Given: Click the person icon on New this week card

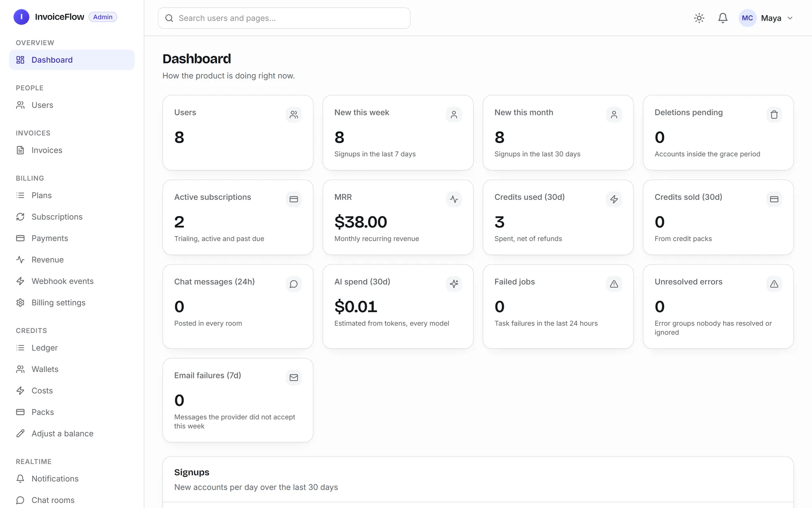Looking at the screenshot, I should click(454, 115).
